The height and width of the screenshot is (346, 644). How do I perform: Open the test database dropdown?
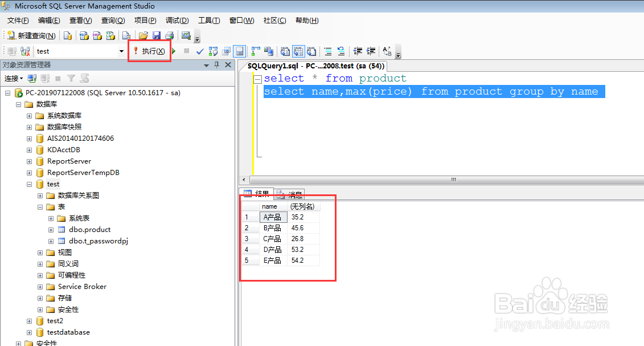(122, 51)
